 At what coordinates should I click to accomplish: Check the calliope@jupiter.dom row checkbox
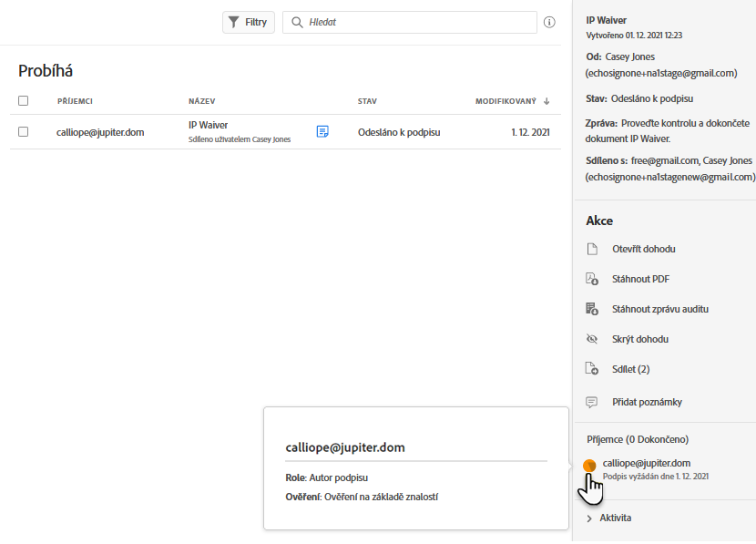(x=23, y=131)
